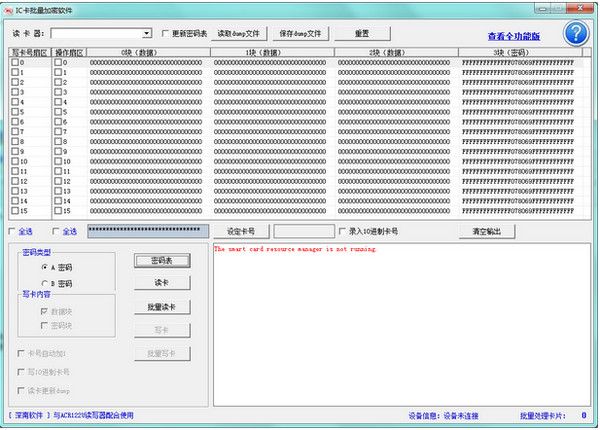The image size is (600, 430).
Task: Enable the 录入10进制卡号 checkbox
Action: 343,231
